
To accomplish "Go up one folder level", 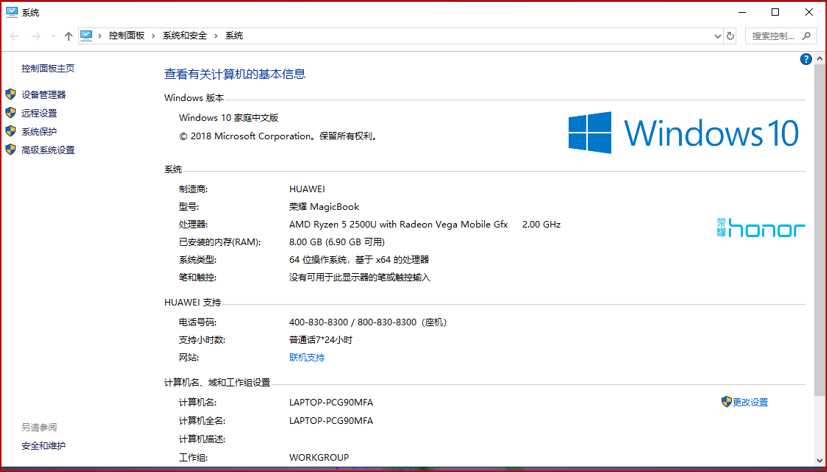I will [x=68, y=36].
